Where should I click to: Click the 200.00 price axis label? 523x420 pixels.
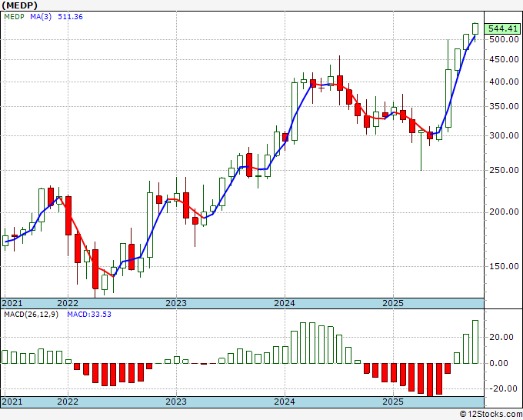504,212
